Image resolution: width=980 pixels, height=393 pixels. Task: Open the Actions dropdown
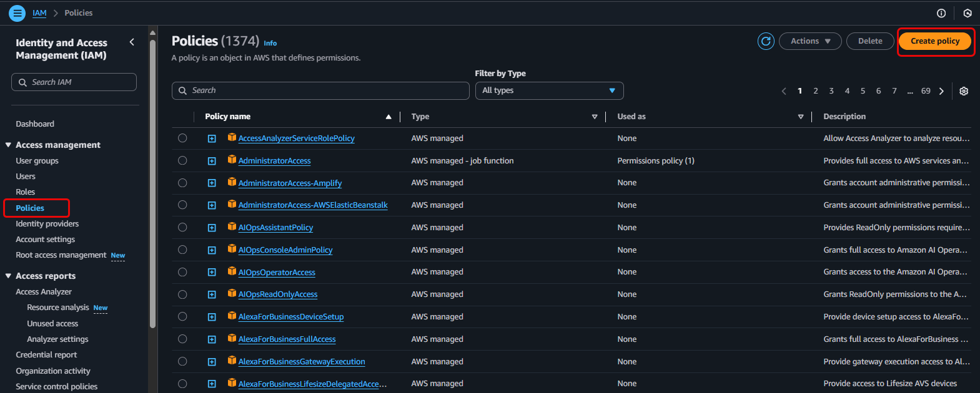tap(810, 41)
